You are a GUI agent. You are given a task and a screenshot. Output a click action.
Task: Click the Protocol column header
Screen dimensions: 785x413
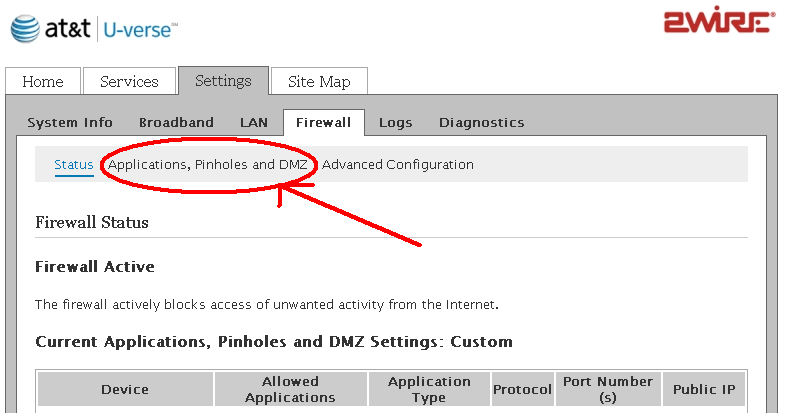click(523, 390)
